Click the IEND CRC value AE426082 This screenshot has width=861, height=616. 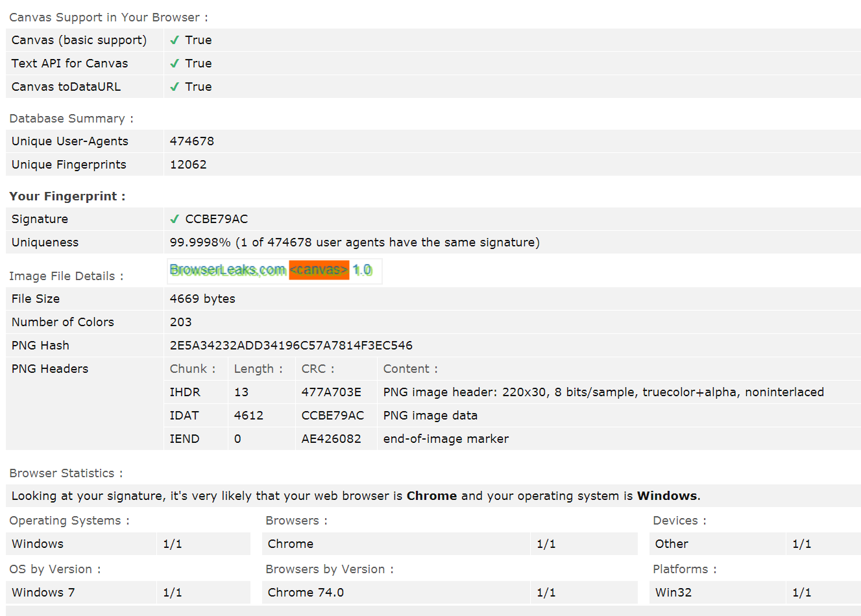tap(332, 439)
